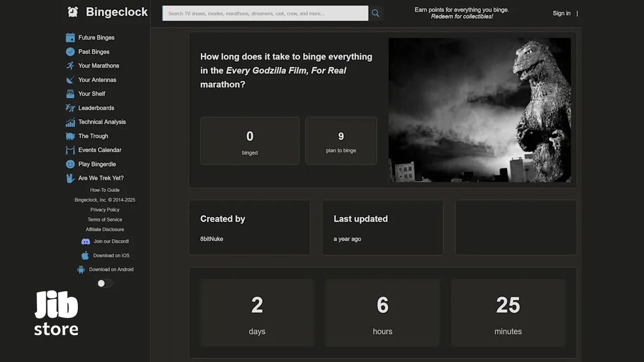Select Play Bingerdle from sidebar
Viewport: 644px width, 362px height.
[97, 164]
